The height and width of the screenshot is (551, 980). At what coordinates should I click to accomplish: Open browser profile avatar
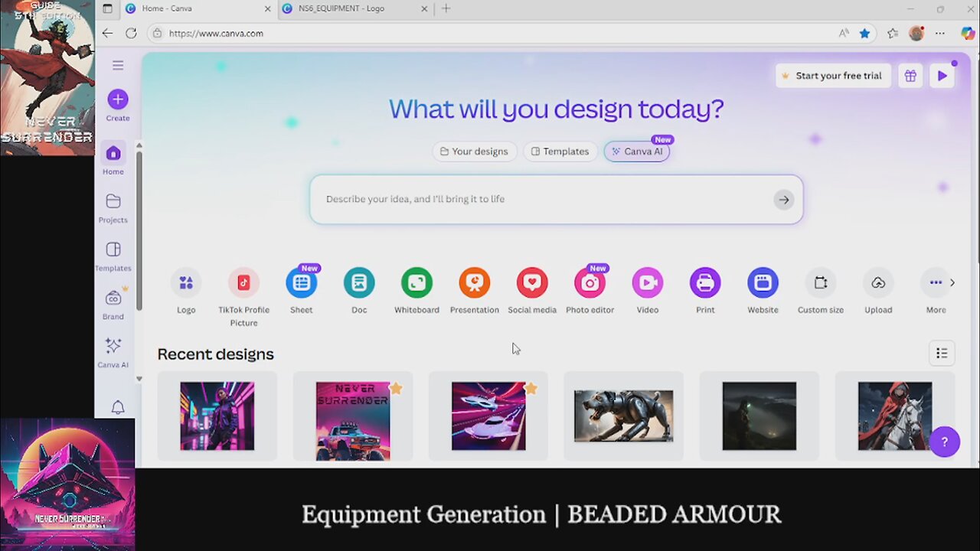coord(916,34)
